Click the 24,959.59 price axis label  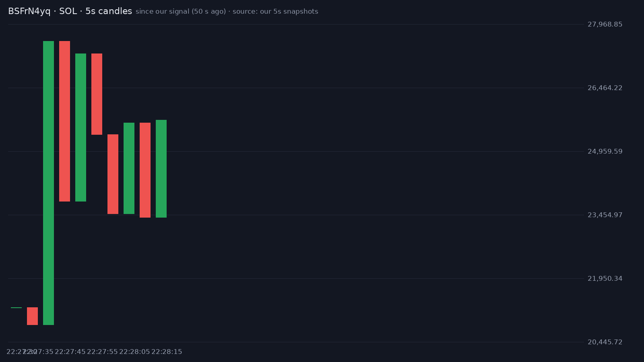coord(605,152)
